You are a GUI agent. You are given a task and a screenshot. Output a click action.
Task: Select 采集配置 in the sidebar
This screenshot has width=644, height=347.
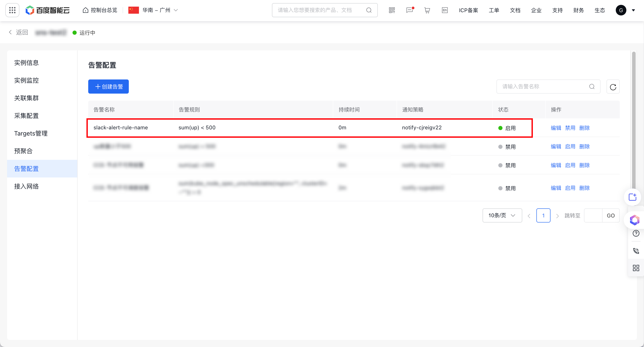42,116
